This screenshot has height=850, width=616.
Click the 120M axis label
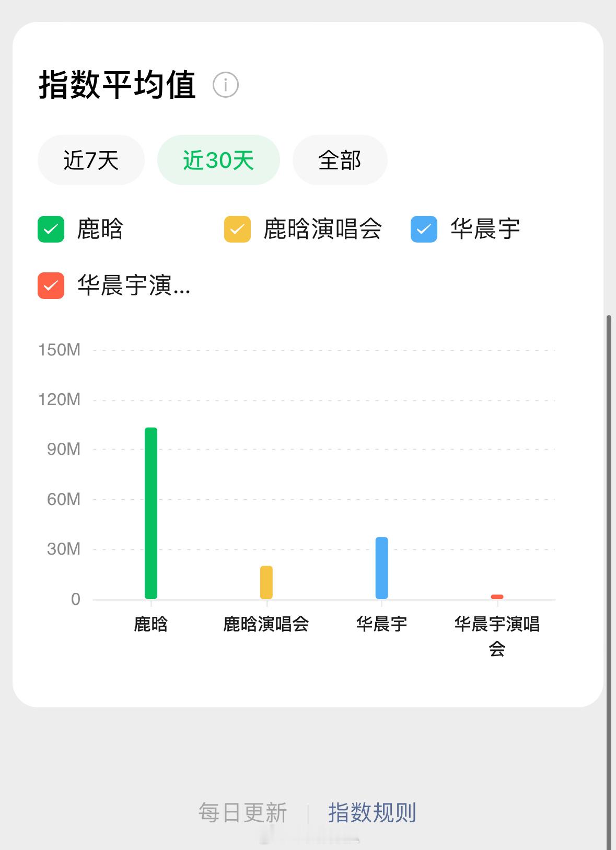[x=59, y=400]
